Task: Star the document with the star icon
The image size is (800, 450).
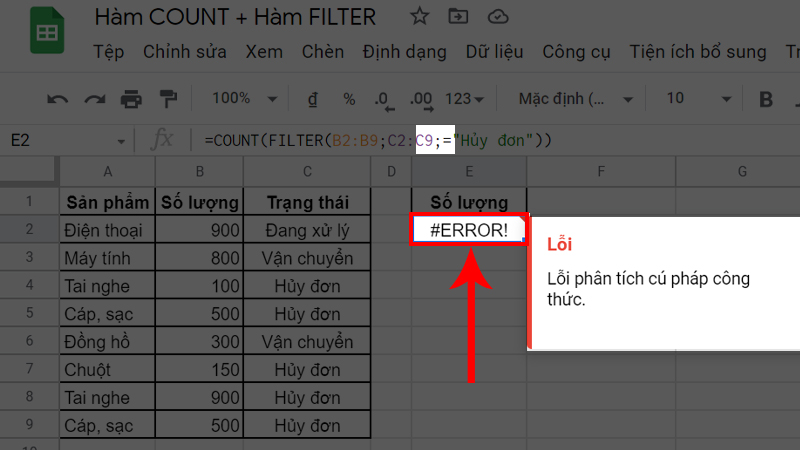Action: (420, 17)
